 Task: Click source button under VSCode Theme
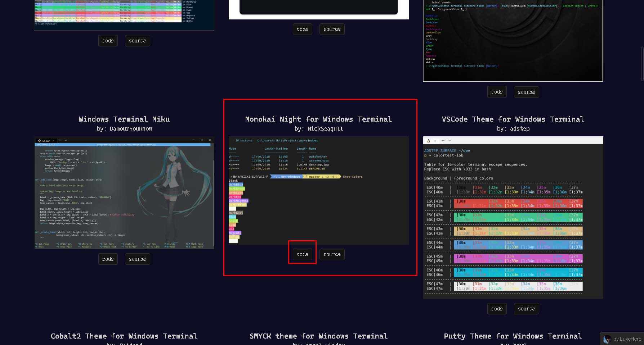[526, 309]
